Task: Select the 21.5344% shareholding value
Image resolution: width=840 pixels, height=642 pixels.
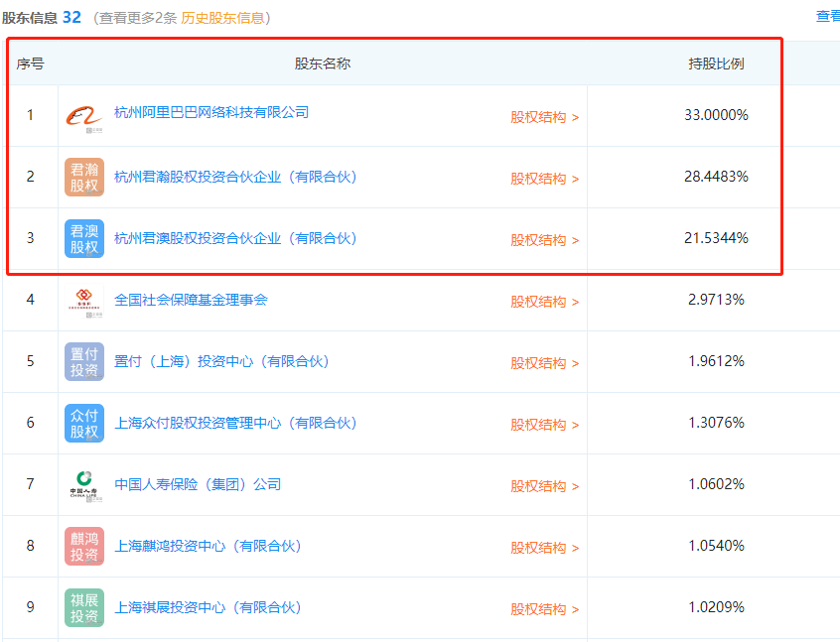Action: click(x=716, y=238)
